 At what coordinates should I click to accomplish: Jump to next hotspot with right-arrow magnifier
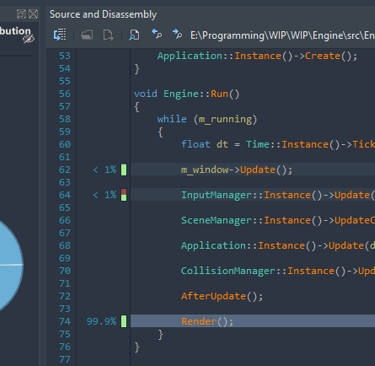tap(177, 34)
